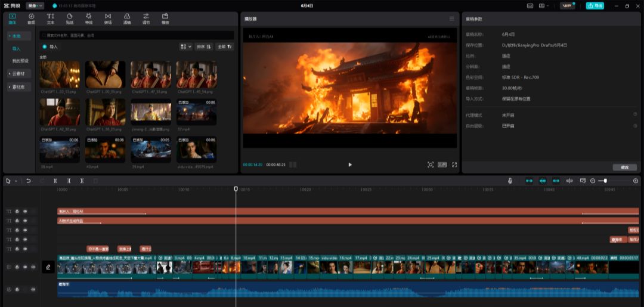The height and width of the screenshot is (307, 644).
Task: Click the 修改 modify button
Action: pos(625,168)
